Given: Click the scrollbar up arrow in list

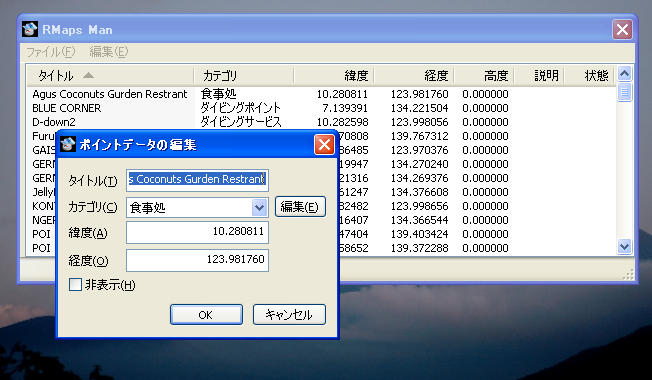Looking at the screenshot, I should pos(624,74).
